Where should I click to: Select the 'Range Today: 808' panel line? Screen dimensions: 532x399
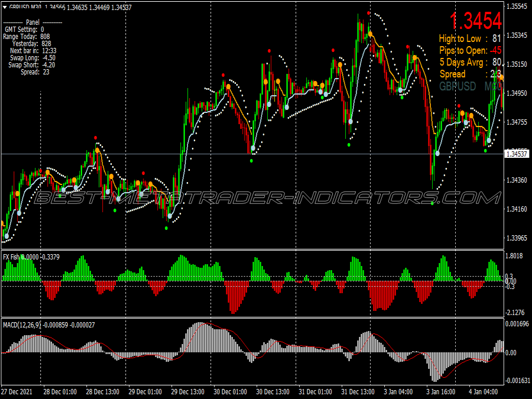(26, 37)
